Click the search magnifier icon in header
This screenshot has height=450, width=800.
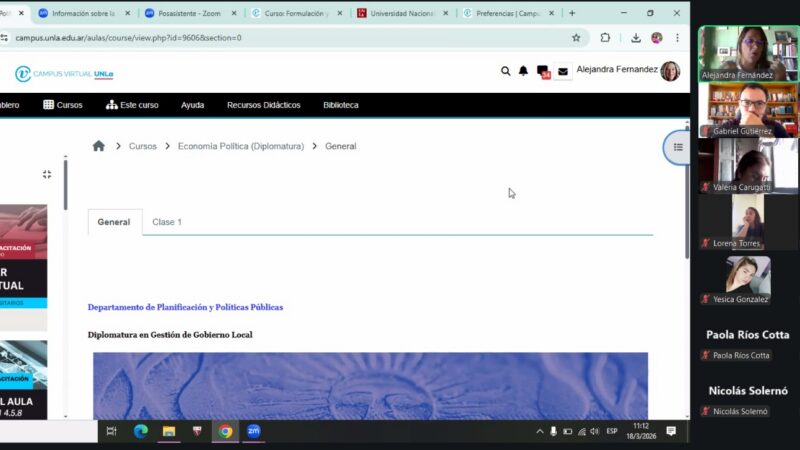(505, 71)
